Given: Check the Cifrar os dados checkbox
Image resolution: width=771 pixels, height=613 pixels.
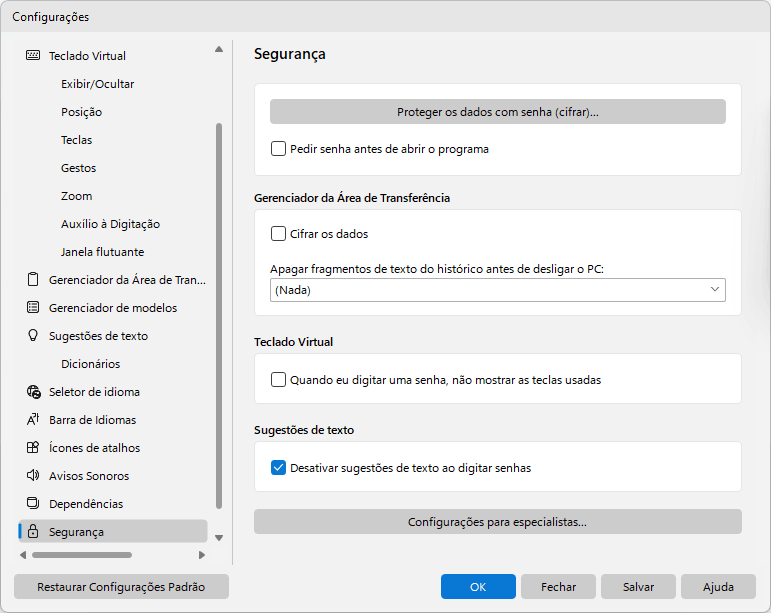Looking at the screenshot, I should click(x=278, y=234).
